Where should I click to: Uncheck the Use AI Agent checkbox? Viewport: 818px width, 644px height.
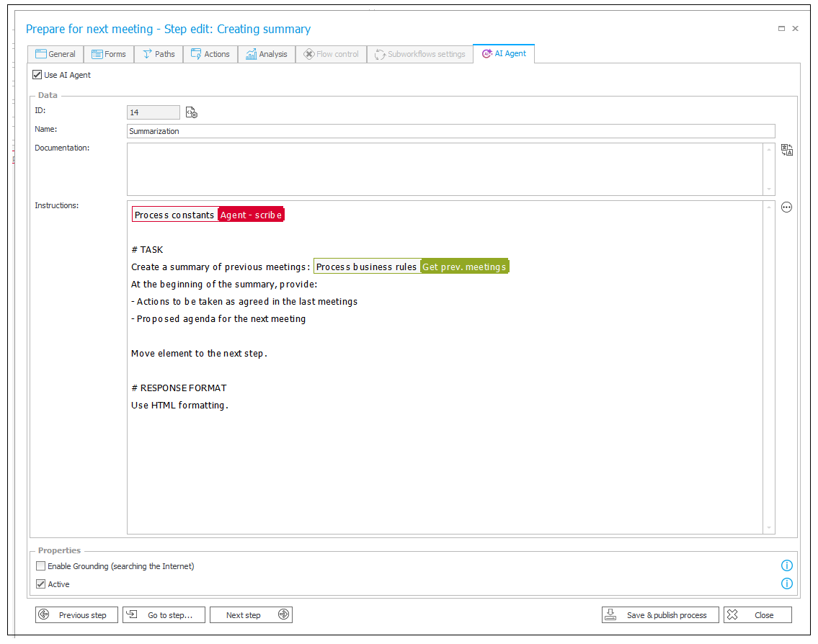(37, 75)
